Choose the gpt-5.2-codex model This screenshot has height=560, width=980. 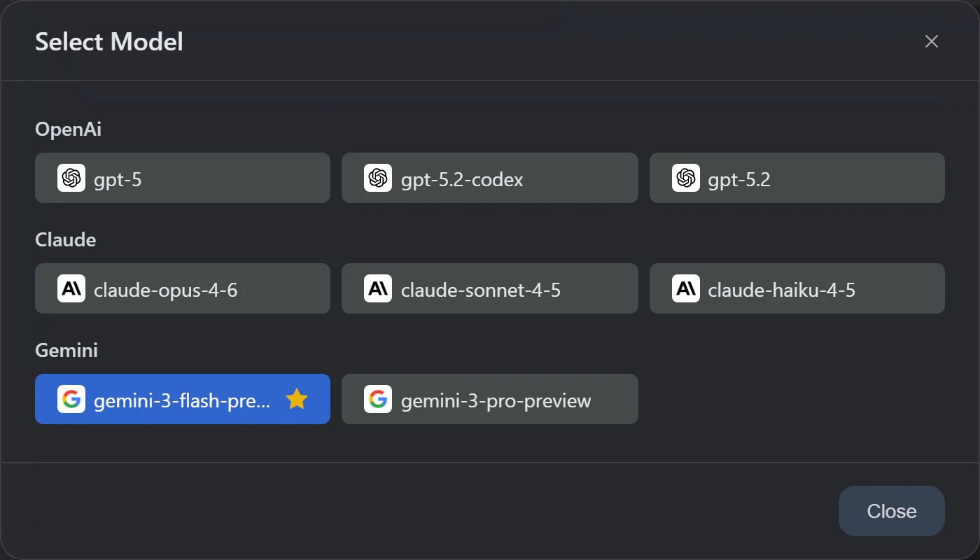click(462, 180)
